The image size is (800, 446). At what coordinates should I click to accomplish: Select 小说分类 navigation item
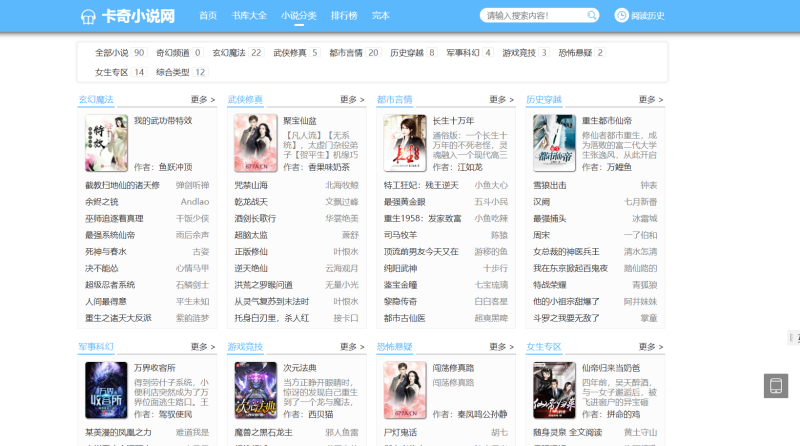[298, 15]
